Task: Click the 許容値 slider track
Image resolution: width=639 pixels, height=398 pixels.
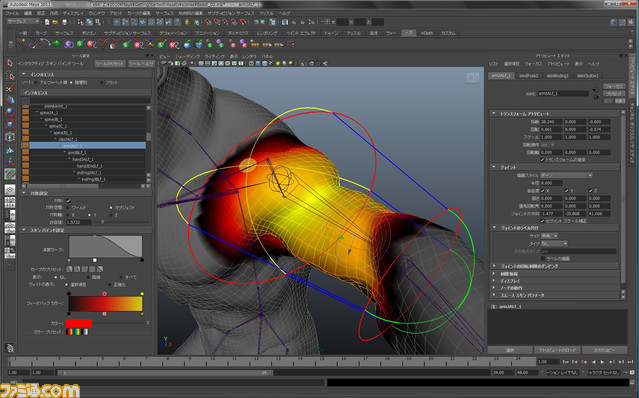Action: pyautogui.click(x=121, y=222)
